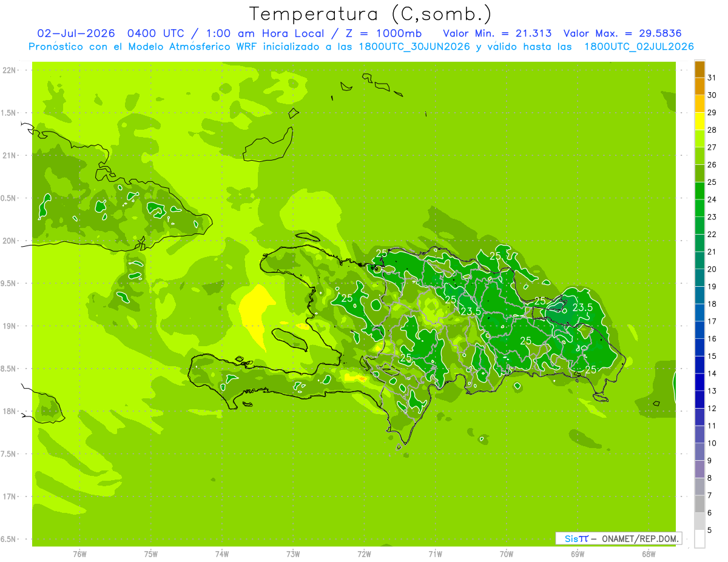Click legend value '15'
Image resolution: width=728 pixels, height=562 pixels.
tap(712, 356)
